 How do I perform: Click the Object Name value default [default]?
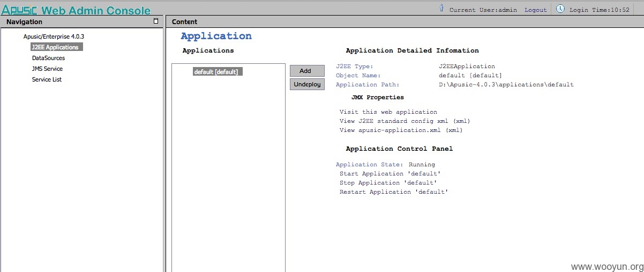tap(470, 76)
